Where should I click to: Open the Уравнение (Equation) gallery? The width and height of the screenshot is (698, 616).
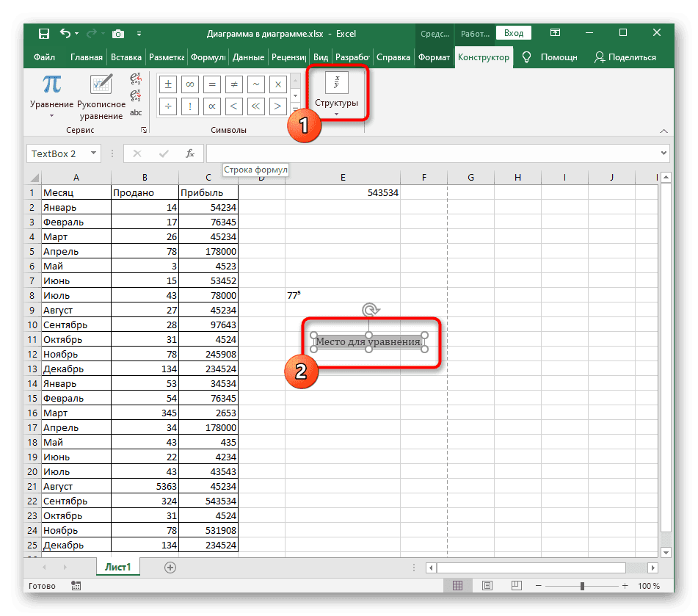click(x=51, y=95)
